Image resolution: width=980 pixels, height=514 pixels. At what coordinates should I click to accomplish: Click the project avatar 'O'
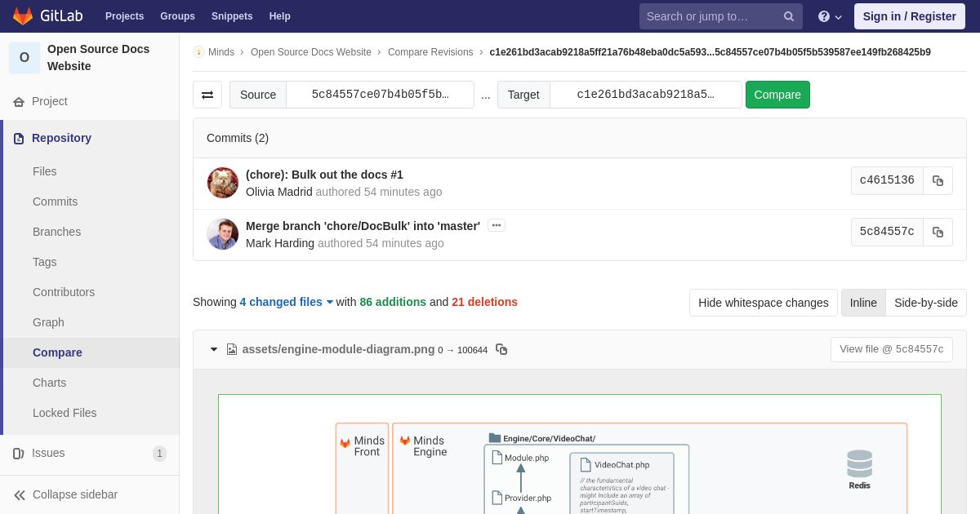click(x=24, y=58)
